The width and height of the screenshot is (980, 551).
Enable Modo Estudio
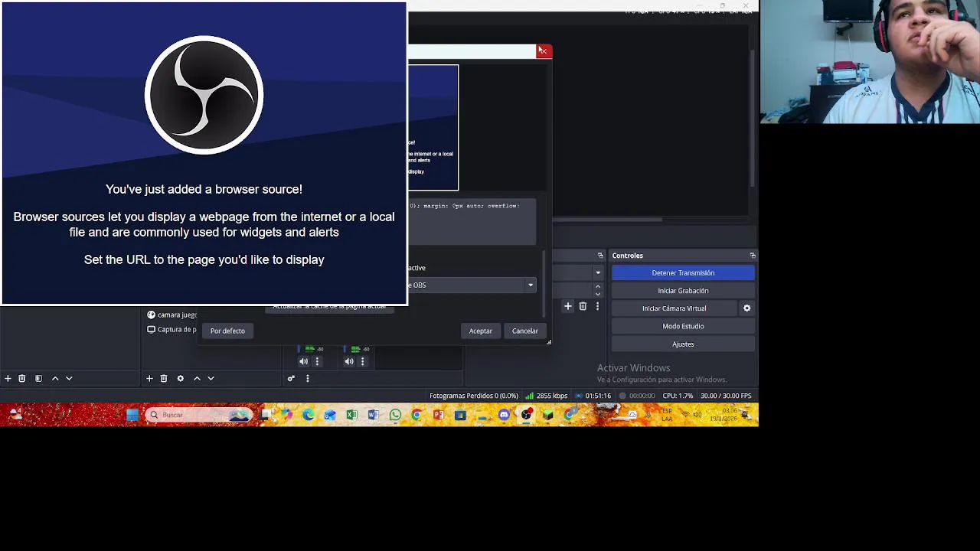tap(683, 326)
